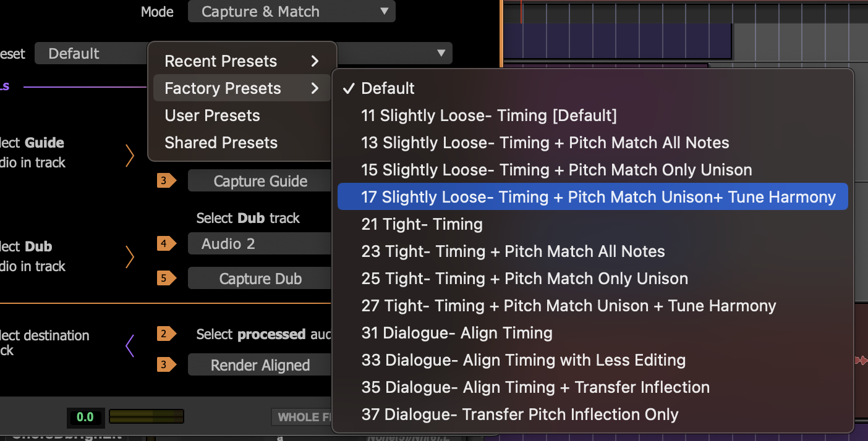Click the purple destination track chevron
The width and height of the screenshot is (868, 441).
coord(130,346)
